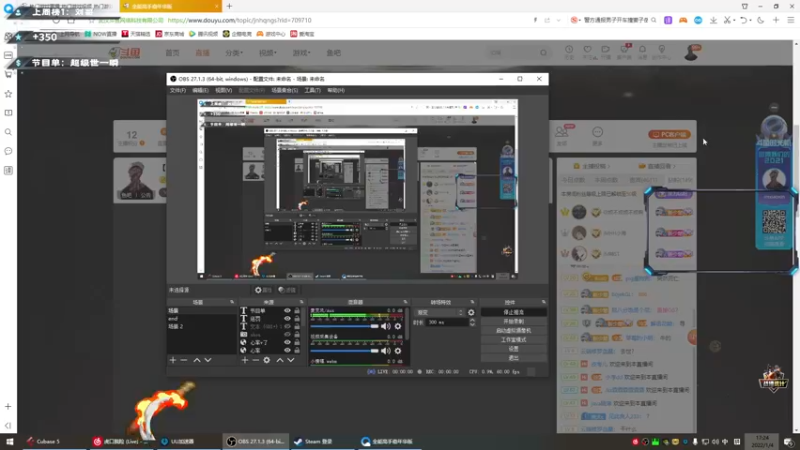800x450 pixels.
Task: Adjust transition duration stepper arrows
Action: [x=472, y=322]
